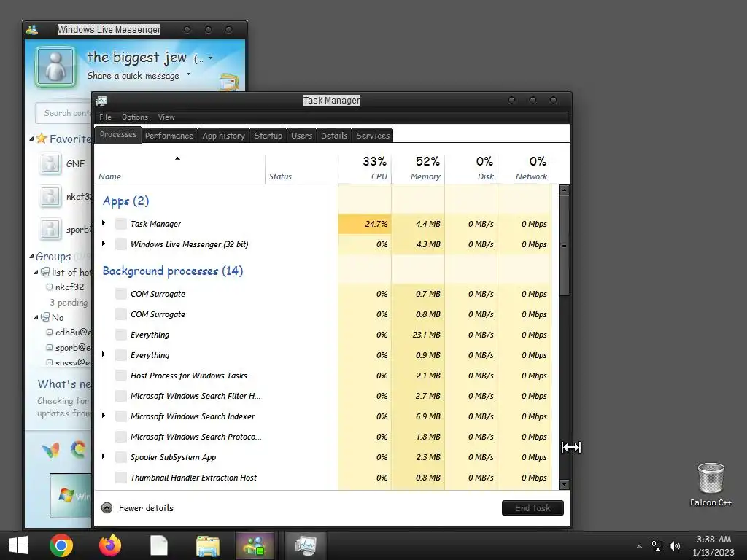Switch to the Details tab
The width and height of the screenshot is (747, 560).
[334, 136]
